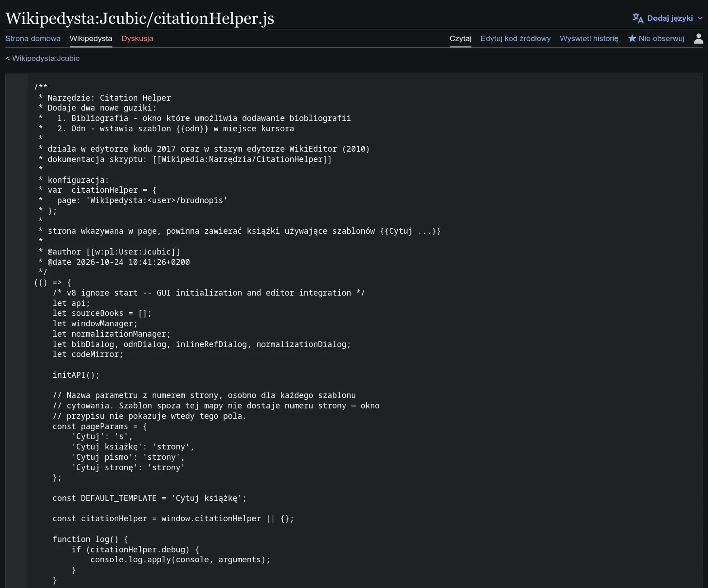The image size is (708, 588).
Task: Click Nie obserwuj to unwatch page
Action: coord(661,38)
